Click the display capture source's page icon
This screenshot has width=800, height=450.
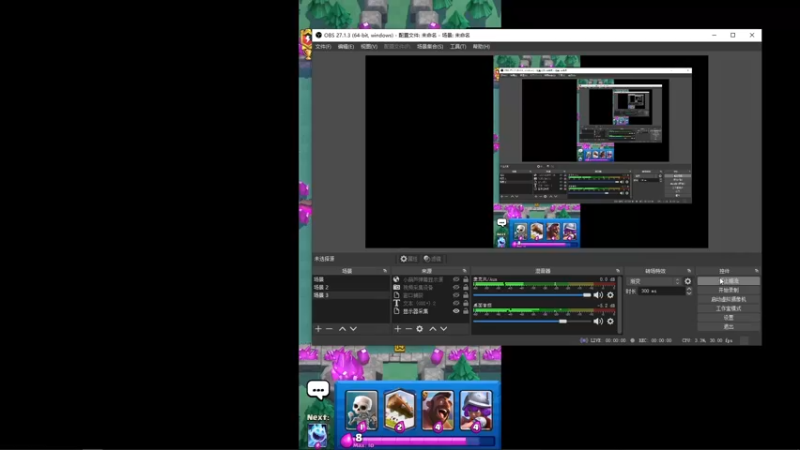(x=396, y=311)
